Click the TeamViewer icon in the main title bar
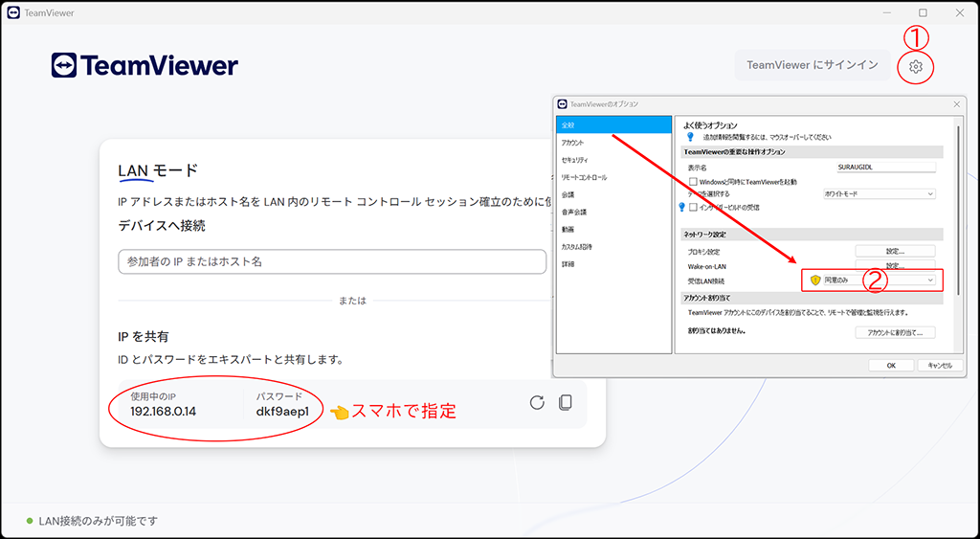 tap(12, 12)
